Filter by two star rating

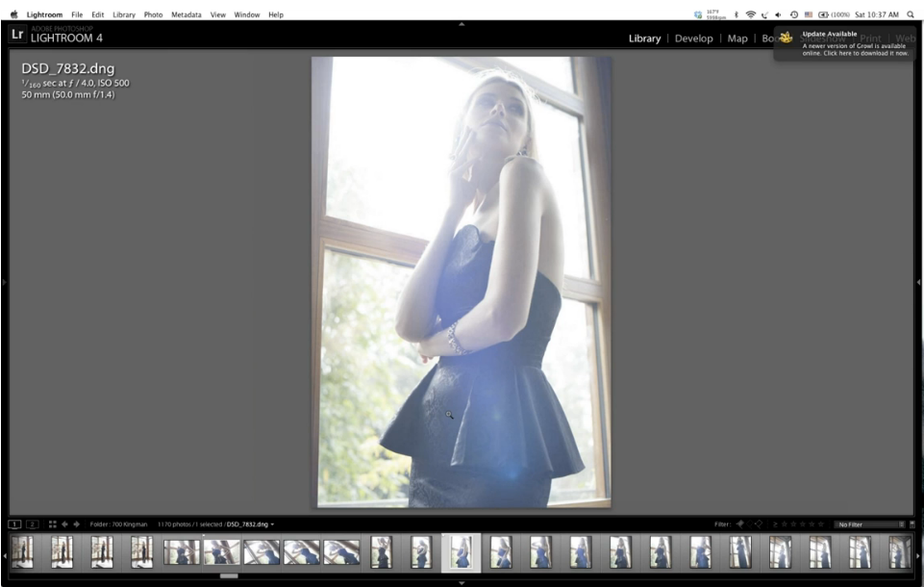tap(793, 523)
